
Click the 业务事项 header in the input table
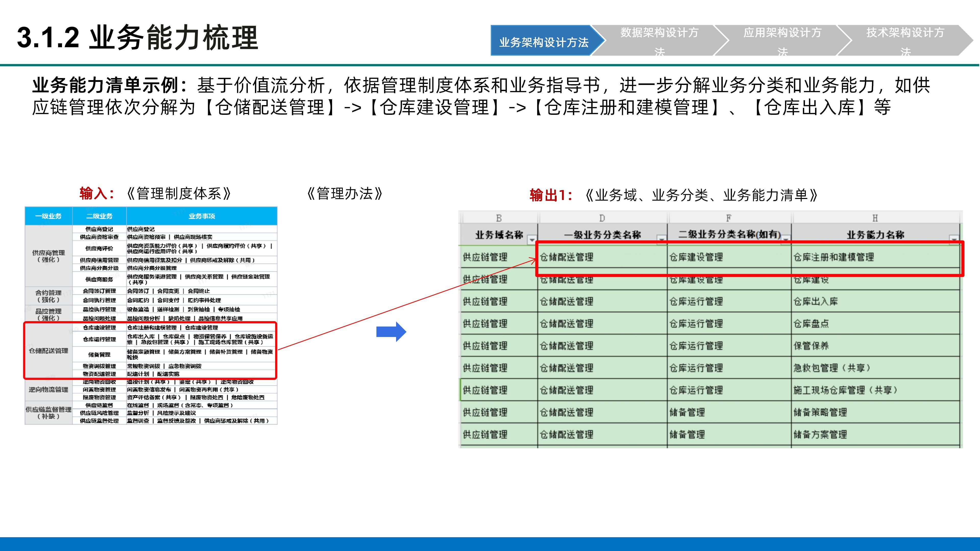[x=202, y=216]
